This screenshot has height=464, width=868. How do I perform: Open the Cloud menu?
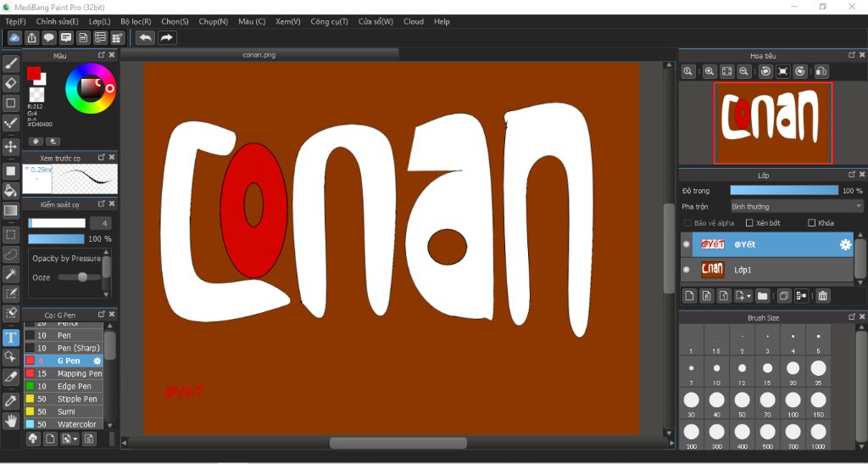[414, 21]
